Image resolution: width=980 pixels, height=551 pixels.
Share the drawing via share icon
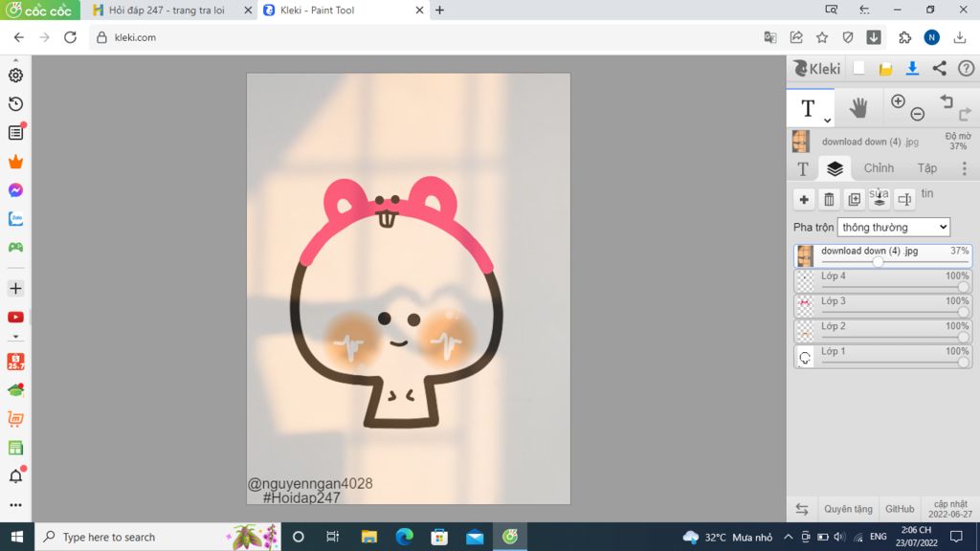point(940,69)
